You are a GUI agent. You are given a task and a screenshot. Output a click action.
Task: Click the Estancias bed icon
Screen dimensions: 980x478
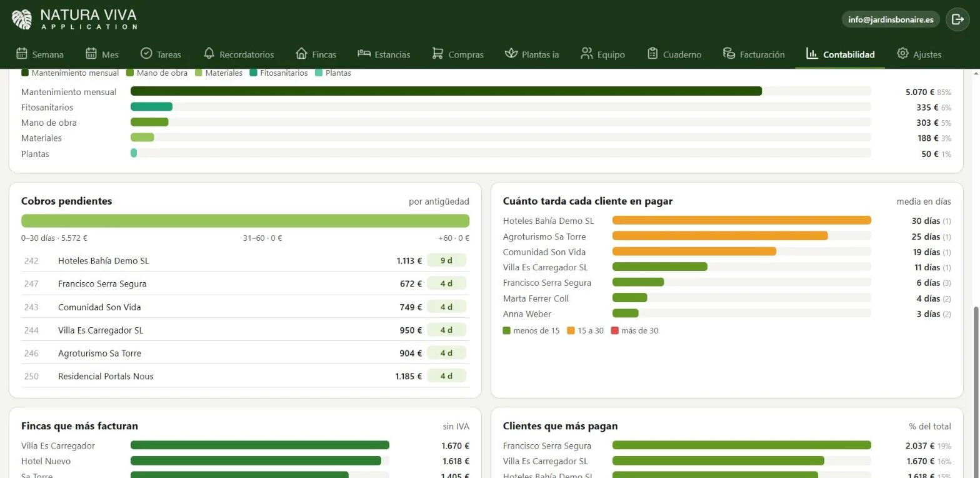(x=364, y=53)
